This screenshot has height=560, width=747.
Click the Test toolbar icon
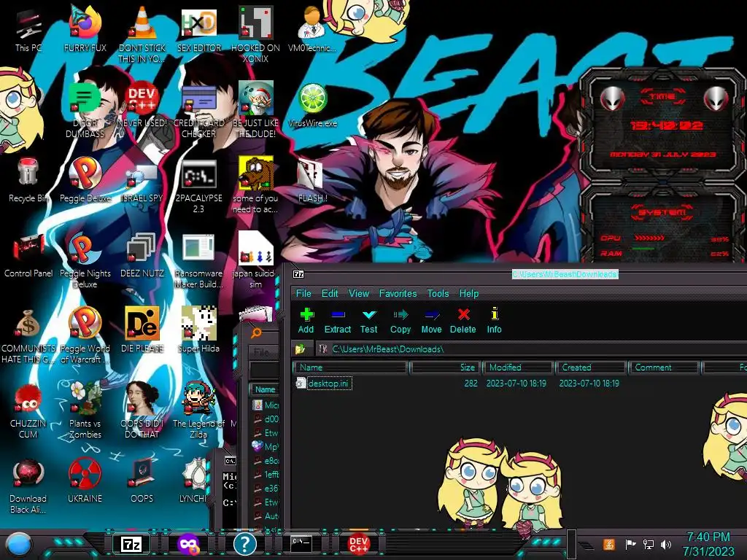pos(368,320)
